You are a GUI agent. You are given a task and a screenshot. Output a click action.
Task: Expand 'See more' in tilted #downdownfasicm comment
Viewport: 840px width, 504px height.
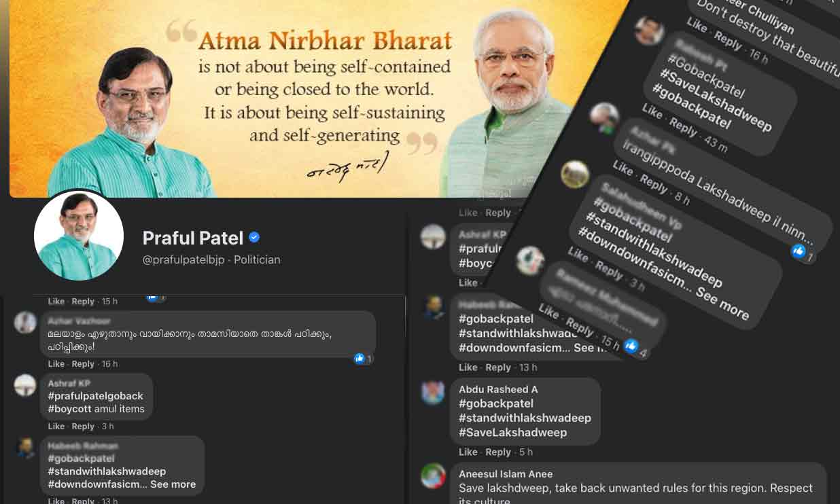click(722, 303)
